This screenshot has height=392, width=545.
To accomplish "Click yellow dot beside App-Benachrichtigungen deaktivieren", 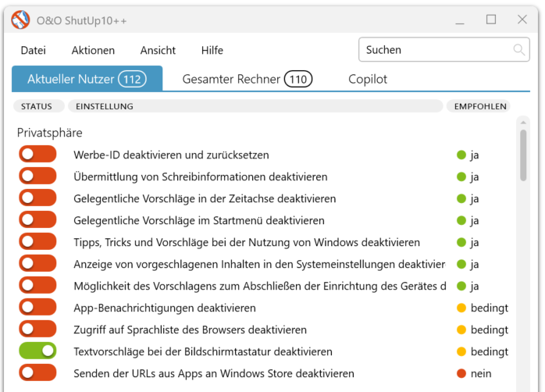I will (x=461, y=308).
